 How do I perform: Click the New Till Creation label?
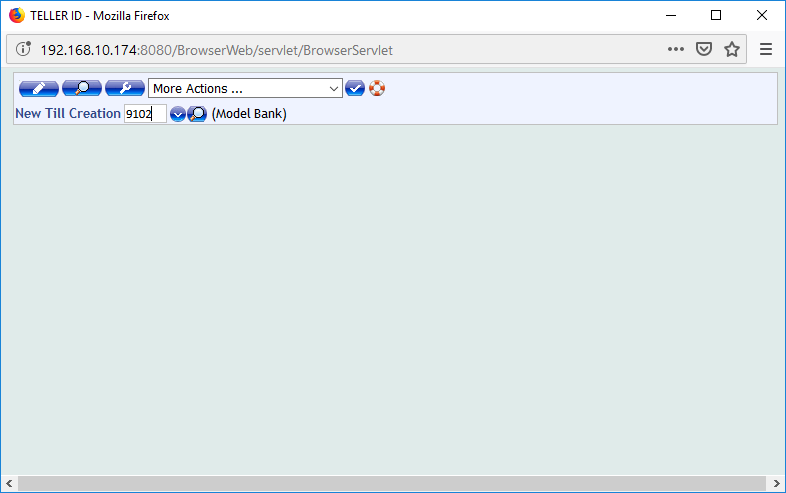pos(68,113)
